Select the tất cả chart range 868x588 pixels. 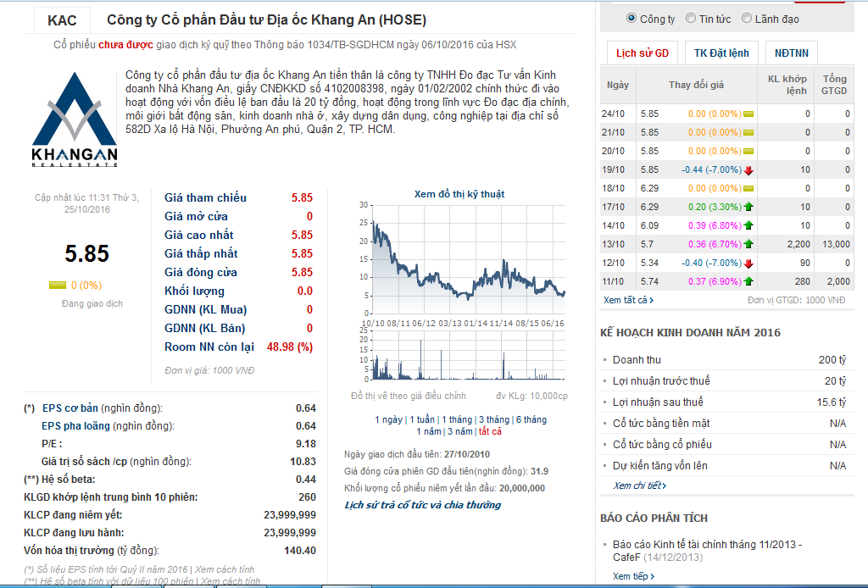[x=490, y=431]
